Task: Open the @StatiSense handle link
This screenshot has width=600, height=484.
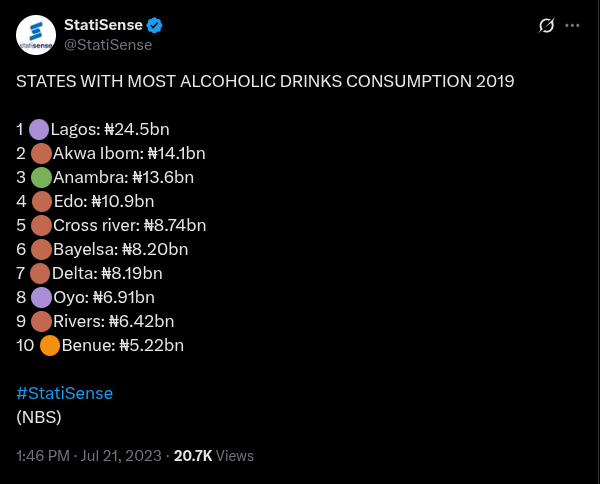Action: (x=107, y=44)
